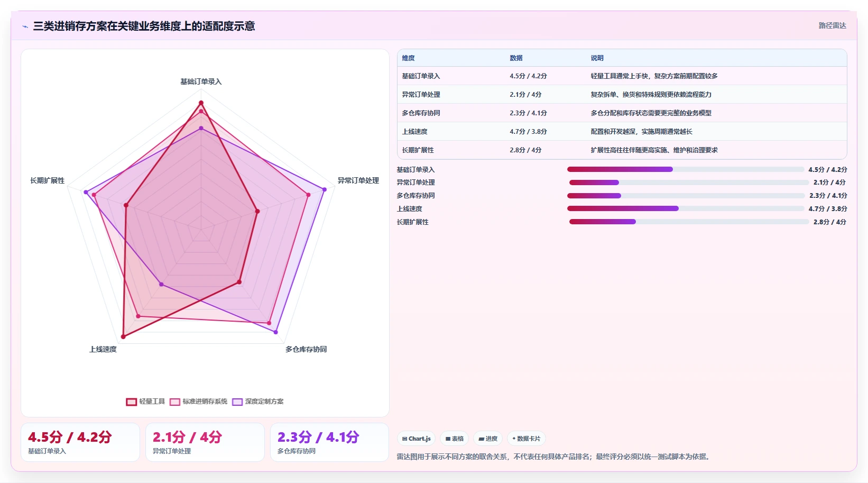
Task: Open the 异常订单处理 score card
Action: pyautogui.click(x=205, y=442)
